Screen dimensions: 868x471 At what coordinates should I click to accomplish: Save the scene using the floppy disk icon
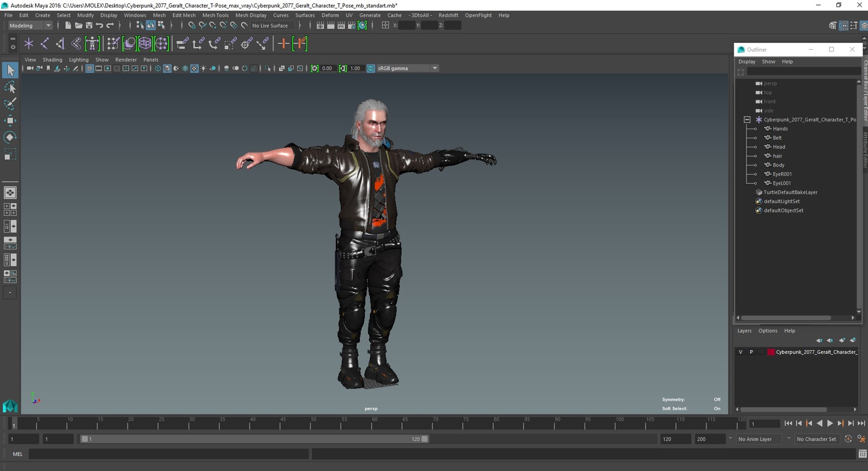tap(89, 25)
